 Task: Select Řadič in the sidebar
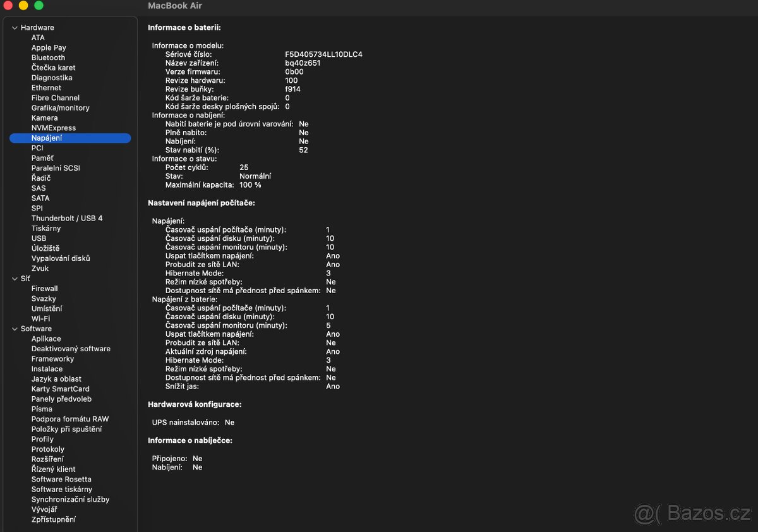click(x=41, y=178)
